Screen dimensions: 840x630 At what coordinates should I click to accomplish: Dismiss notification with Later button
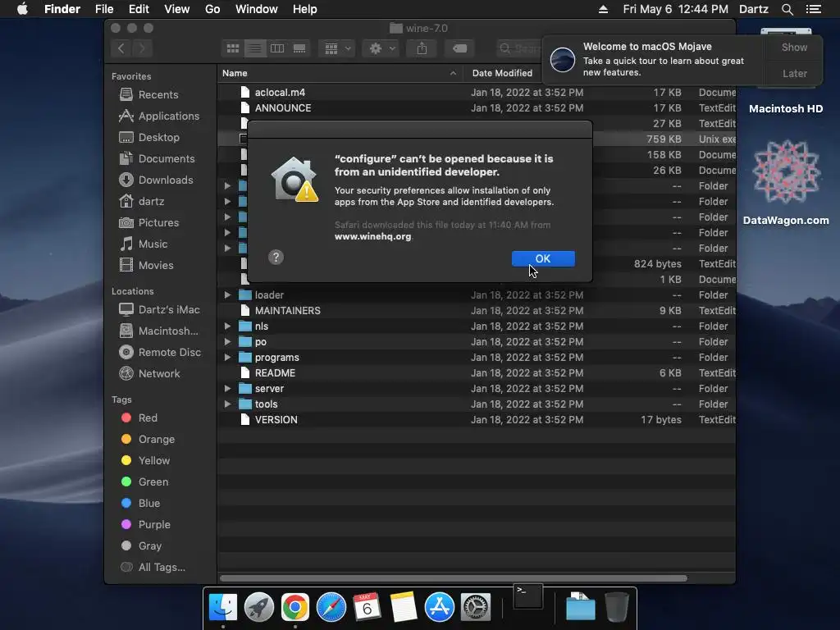click(x=794, y=73)
